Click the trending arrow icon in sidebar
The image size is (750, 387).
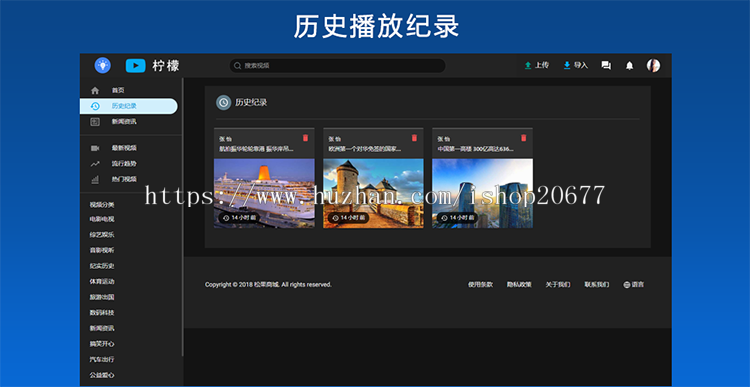pyautogui.click(x=95, y=164)
